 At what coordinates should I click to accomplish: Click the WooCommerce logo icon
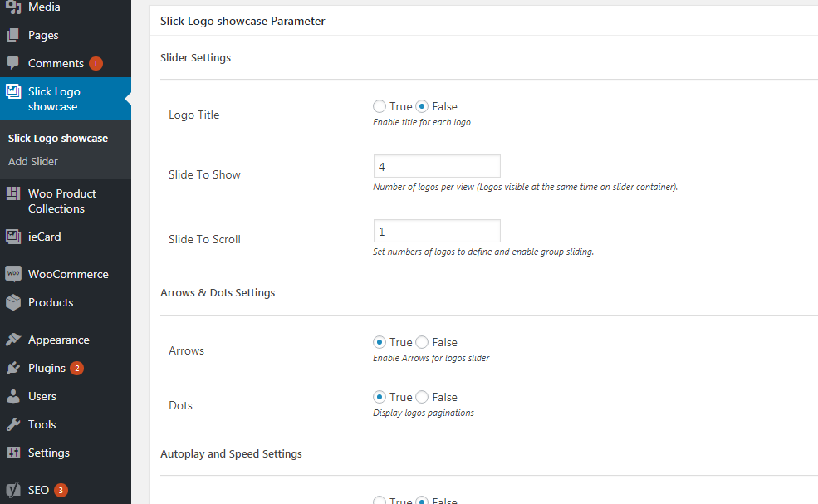point(13,274)
